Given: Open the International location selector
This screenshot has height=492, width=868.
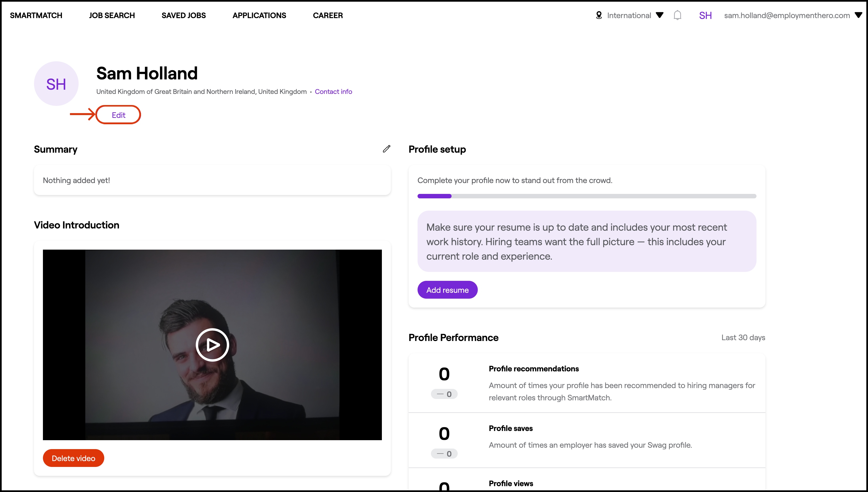Looking at the screenshot, I should coord(628,15).
